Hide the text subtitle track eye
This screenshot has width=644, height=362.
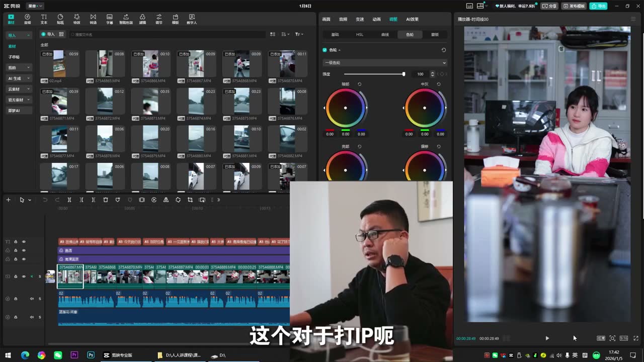tap(24, 242)
